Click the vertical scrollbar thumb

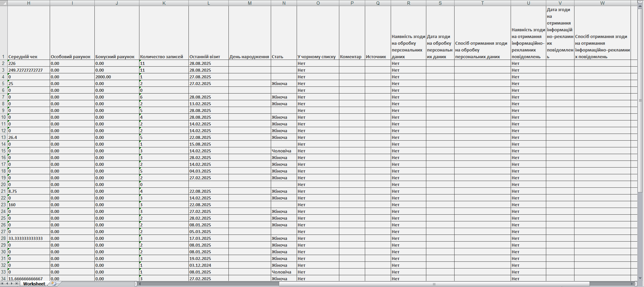coord(641,100)
